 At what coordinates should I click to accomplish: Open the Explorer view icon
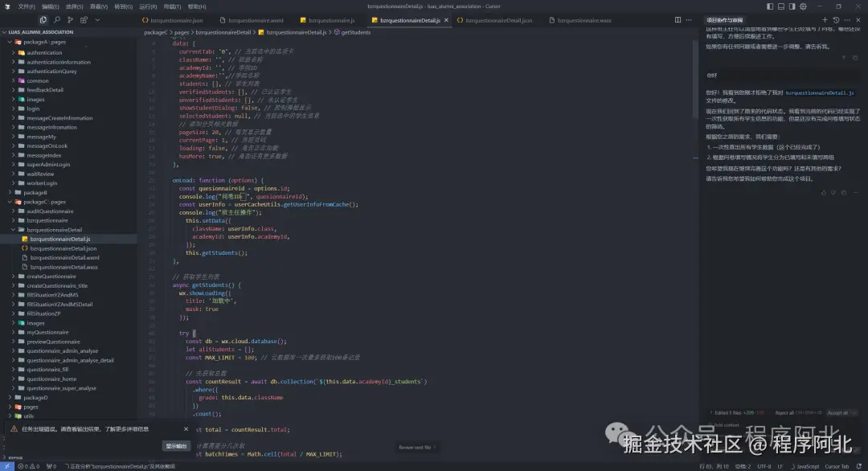pyautogui.click(x=43, y=20)
